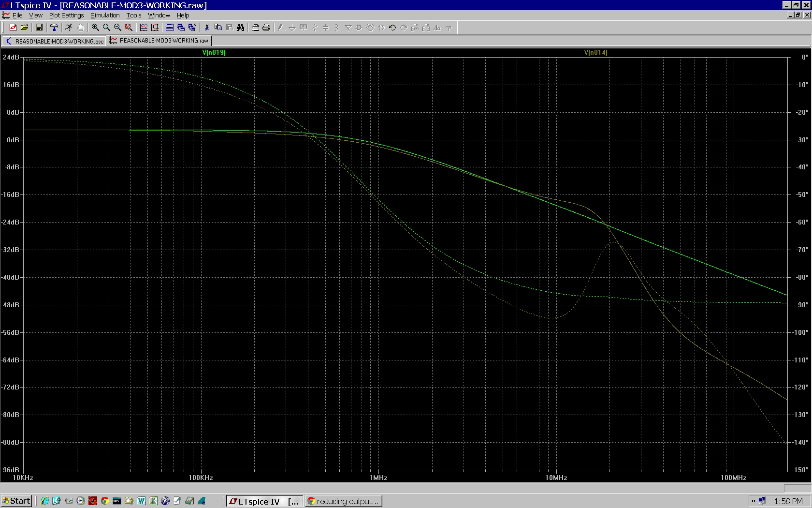Click the 0dB left axis label
812x508 pixels.
pyautogui.click(x=13, y=140)
